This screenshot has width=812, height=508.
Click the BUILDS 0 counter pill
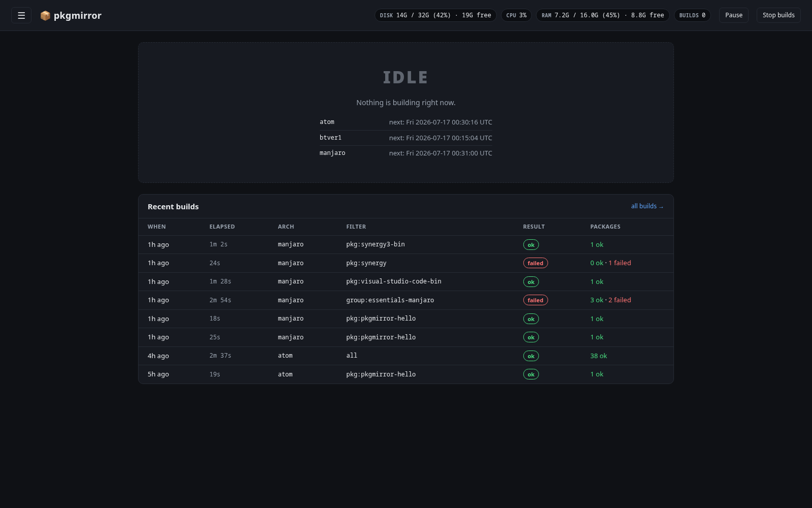[x=692, y=15]
